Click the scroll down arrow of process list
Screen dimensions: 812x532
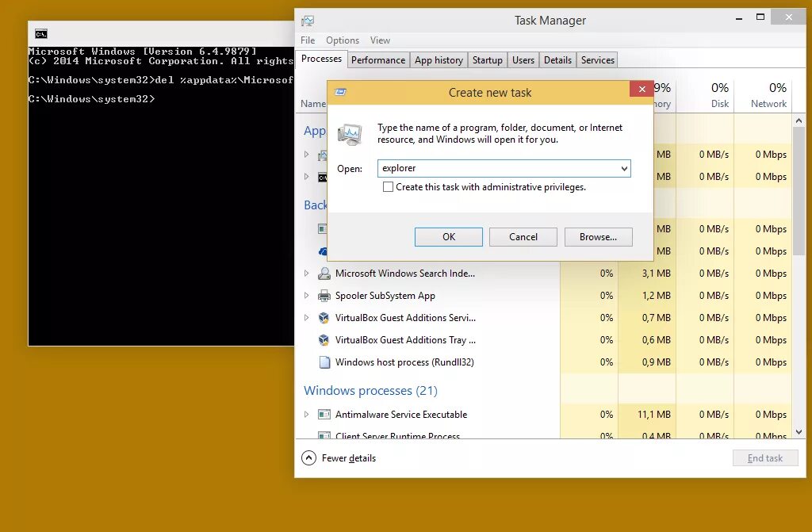pyautogui.click(x=799, y=431)
